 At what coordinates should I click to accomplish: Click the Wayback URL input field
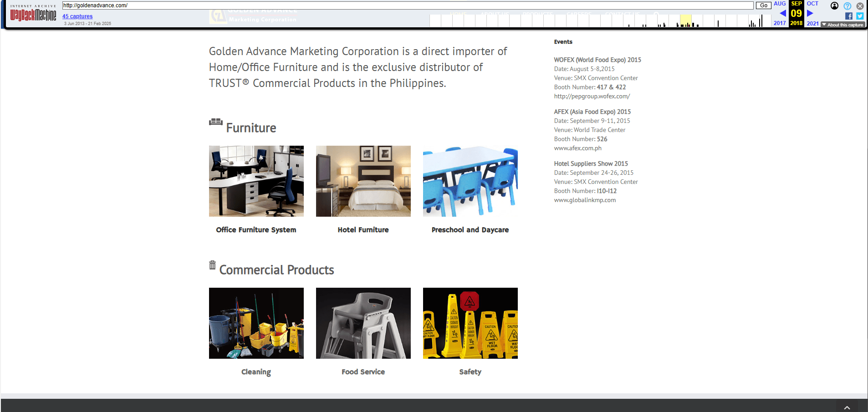click(408, 5)
